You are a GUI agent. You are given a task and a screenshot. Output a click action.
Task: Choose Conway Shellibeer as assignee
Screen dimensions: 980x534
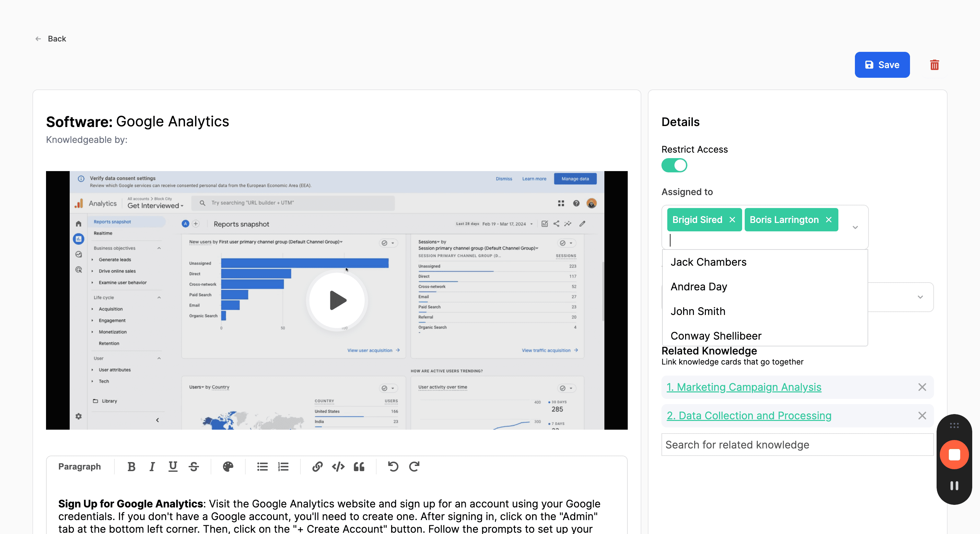(x=765, y=336)
